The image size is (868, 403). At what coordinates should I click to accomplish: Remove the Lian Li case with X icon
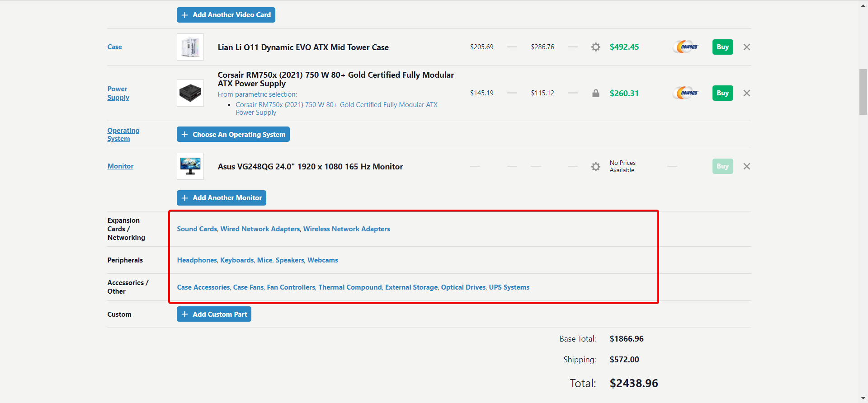(747, 47)
